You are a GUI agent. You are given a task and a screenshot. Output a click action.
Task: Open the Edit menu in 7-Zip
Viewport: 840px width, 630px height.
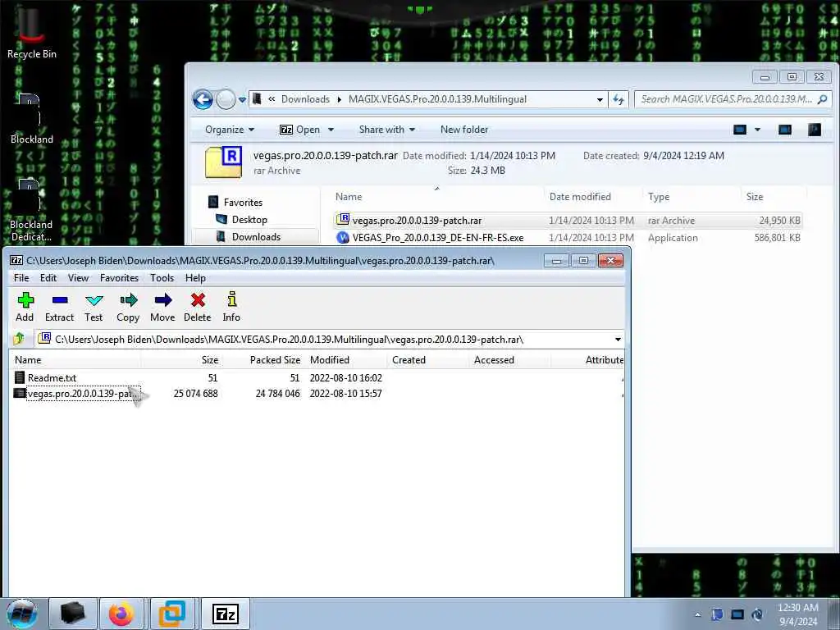click(48, 277)
